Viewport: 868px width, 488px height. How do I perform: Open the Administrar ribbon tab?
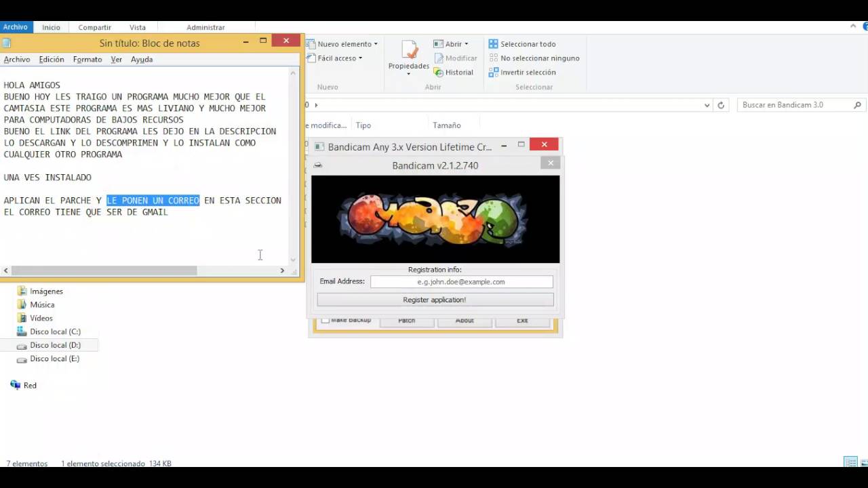pos(205,27)
